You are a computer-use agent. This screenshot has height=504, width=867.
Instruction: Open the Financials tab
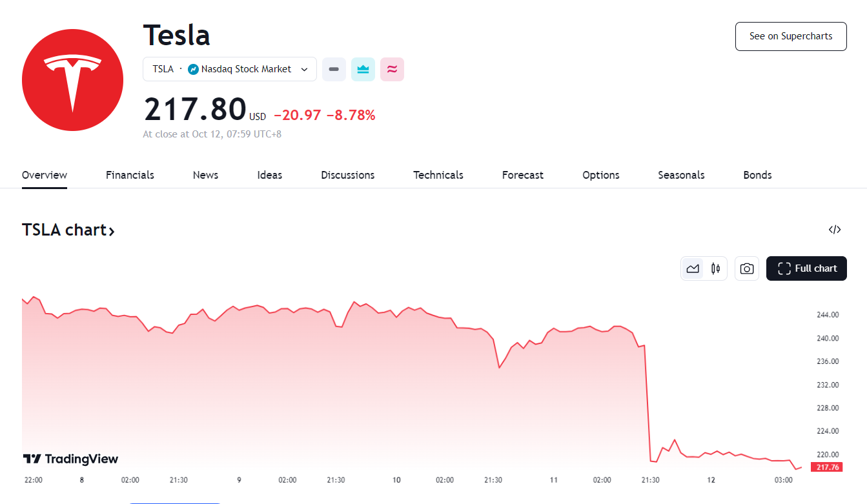tap(130, 175)
